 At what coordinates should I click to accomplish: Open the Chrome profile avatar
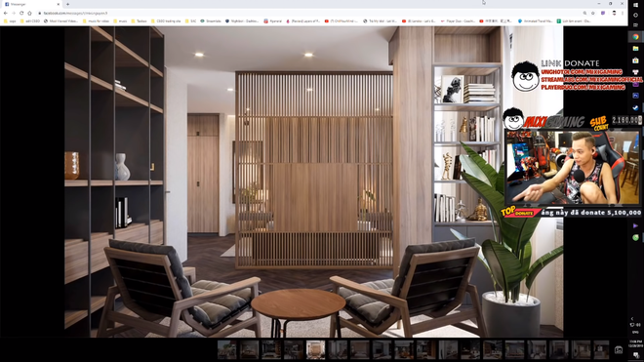point(614,13)
